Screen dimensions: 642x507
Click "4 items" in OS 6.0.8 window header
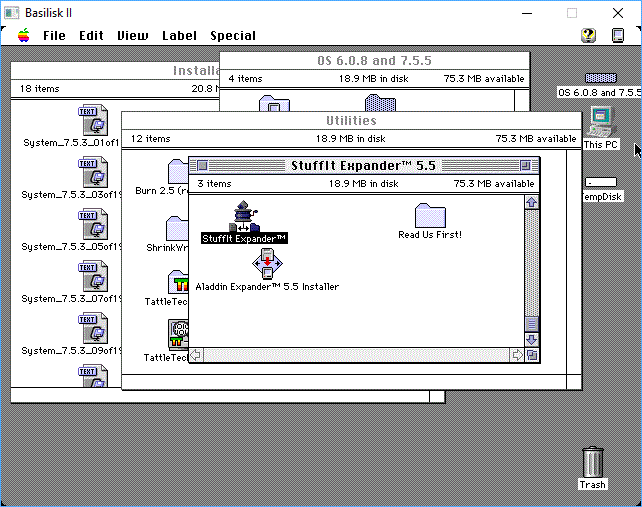point(245,79)
